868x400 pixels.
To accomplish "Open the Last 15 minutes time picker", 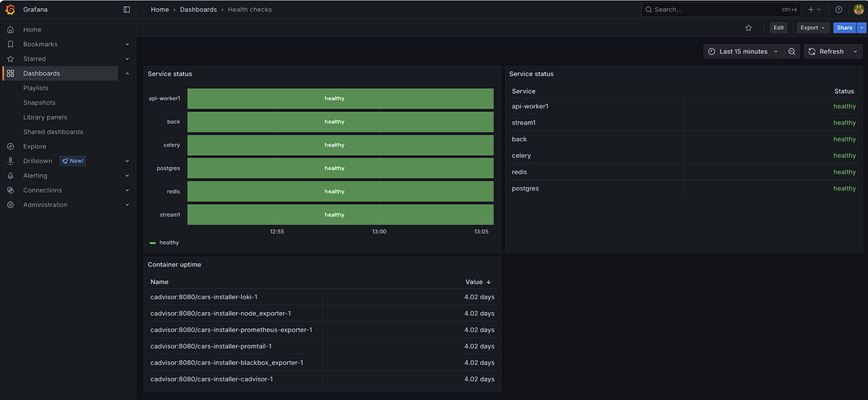I will [743, 51].
